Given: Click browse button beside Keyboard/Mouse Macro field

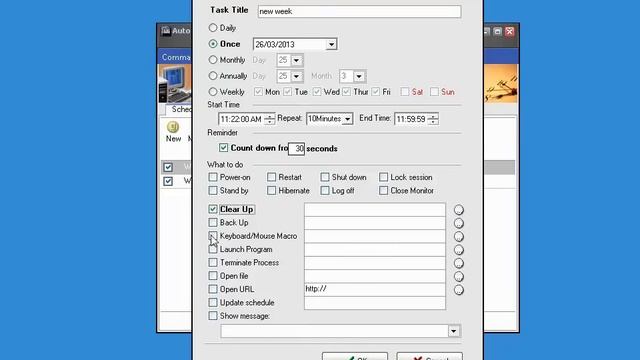Looking at the screenshot, I should [459, 237].
